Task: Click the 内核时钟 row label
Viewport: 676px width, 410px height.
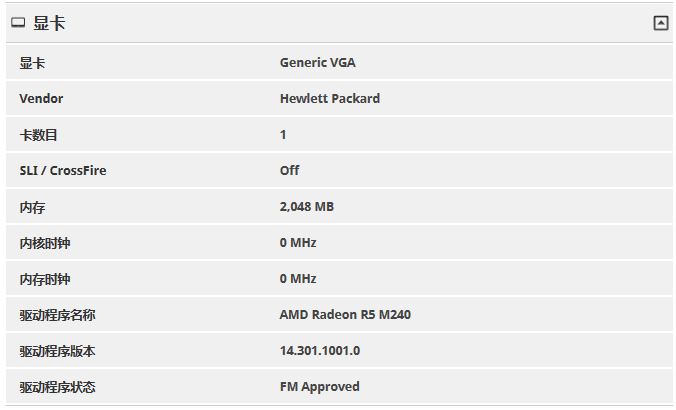Action: click(x=45, y=243)
